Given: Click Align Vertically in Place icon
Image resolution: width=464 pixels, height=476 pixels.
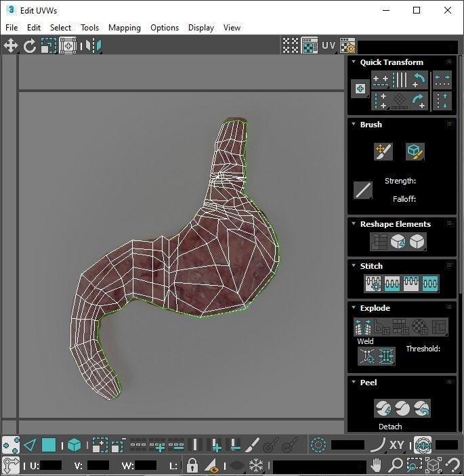Looking at the screenshot, I should [381, 101].
